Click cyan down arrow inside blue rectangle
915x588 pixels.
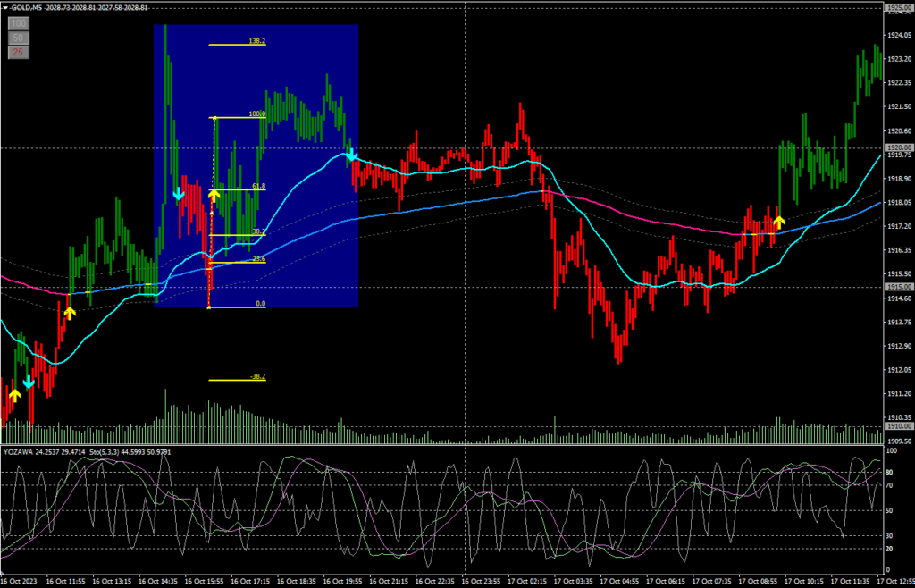[179, 193]
